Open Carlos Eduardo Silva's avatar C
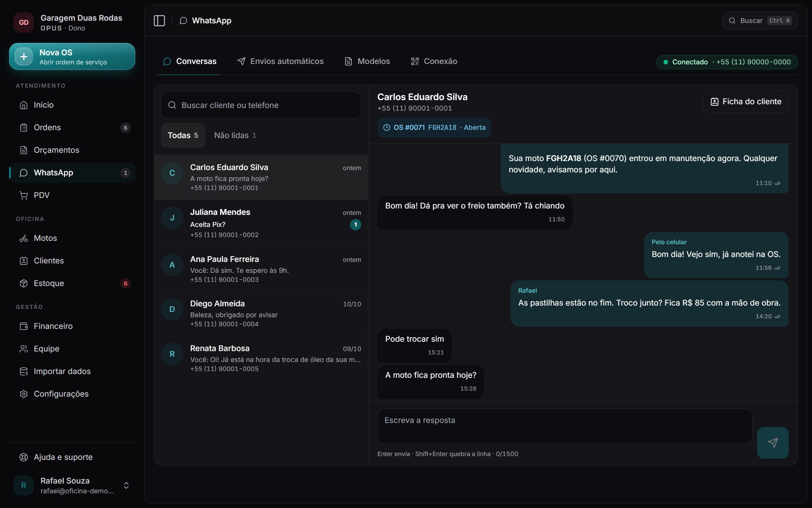 click(x=172, y=173)
